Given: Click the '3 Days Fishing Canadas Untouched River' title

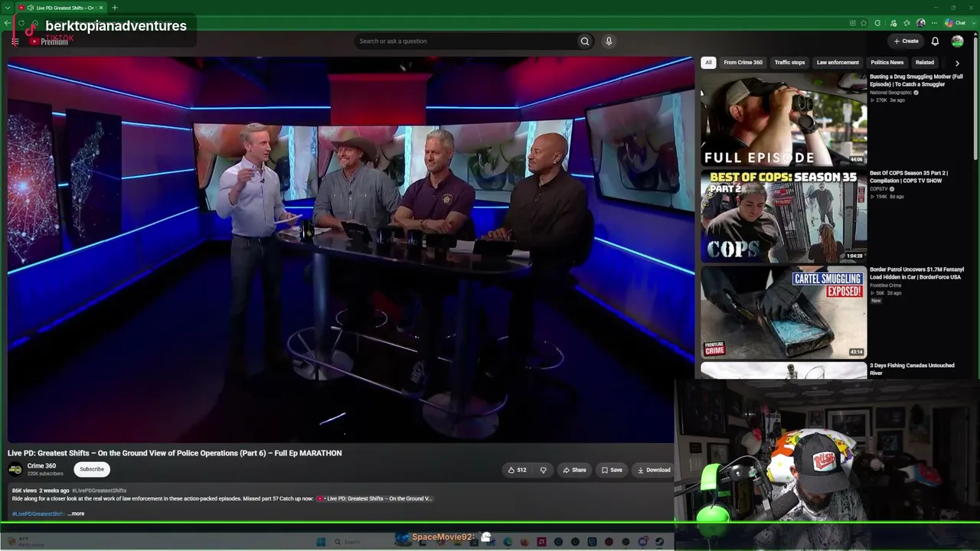Looking at the screenshot, I should [x=912, y=369].
